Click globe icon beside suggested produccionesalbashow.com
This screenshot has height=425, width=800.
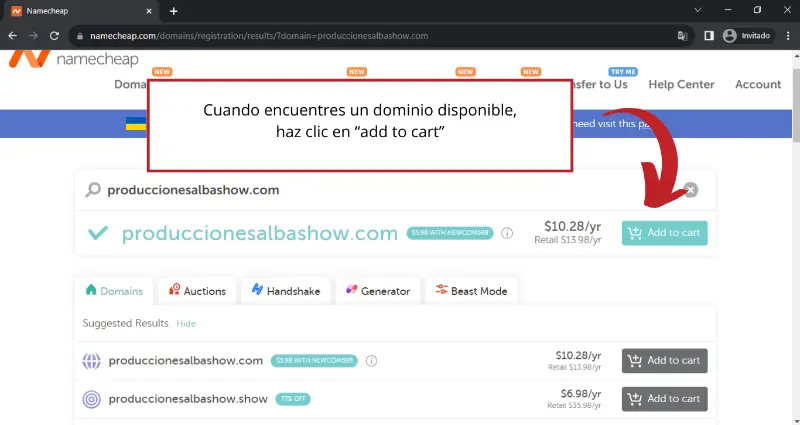[91, 361]
